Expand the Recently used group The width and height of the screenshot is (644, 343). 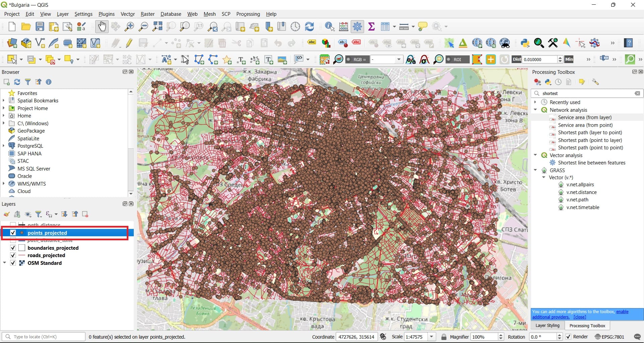tap(535, 102)
